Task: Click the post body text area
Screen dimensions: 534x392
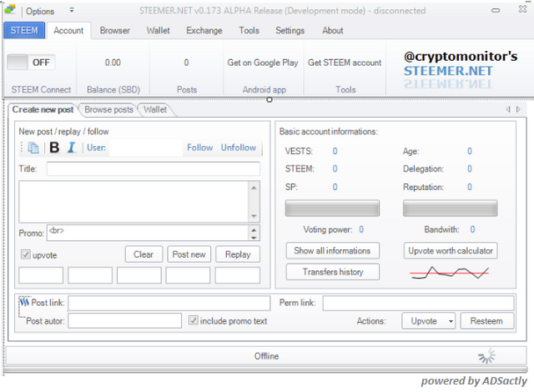Action: pyautogui.click(x=134, y=202)
